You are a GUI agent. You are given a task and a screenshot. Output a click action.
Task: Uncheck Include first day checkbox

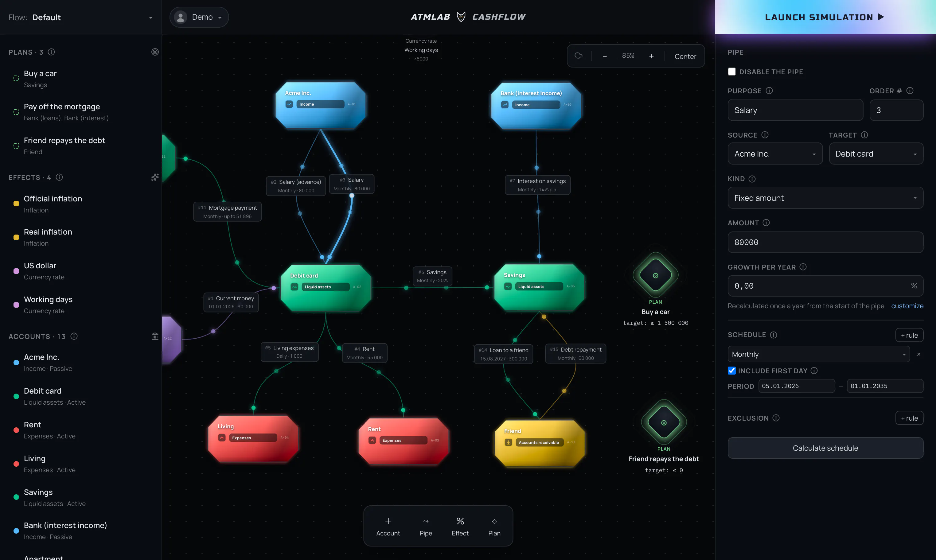732,371
